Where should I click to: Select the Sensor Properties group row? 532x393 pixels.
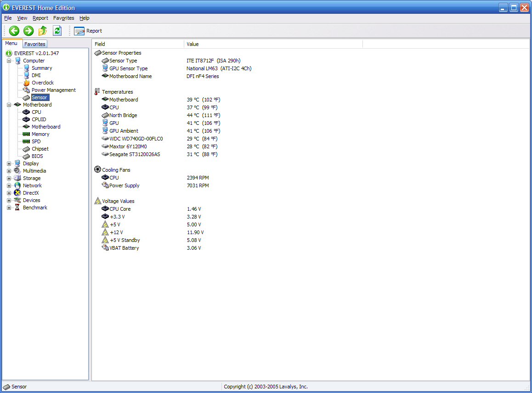(x=118, y=53)
